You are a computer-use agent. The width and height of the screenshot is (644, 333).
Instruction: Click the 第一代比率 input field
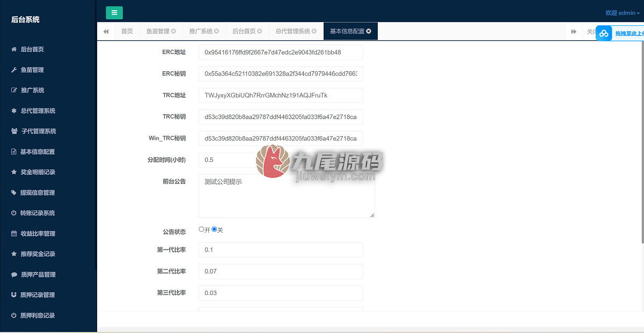point(281,250)
